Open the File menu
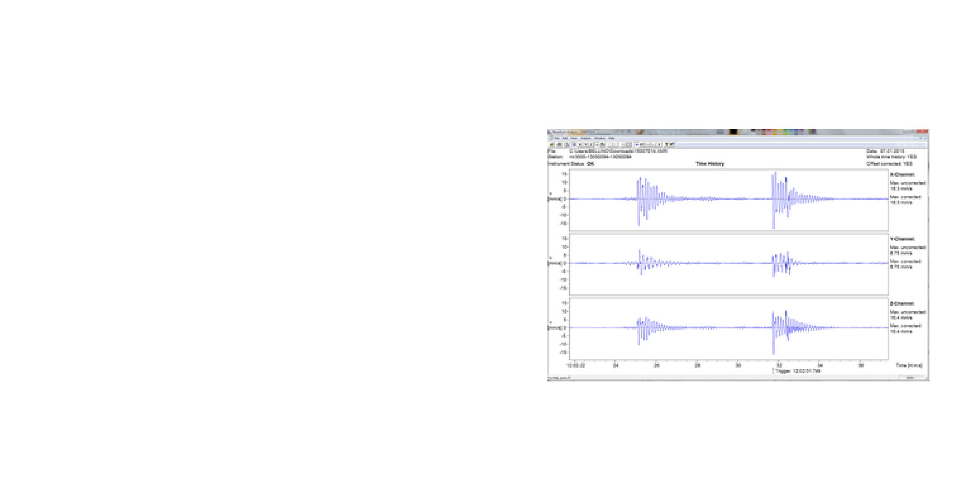 (557, 138)
